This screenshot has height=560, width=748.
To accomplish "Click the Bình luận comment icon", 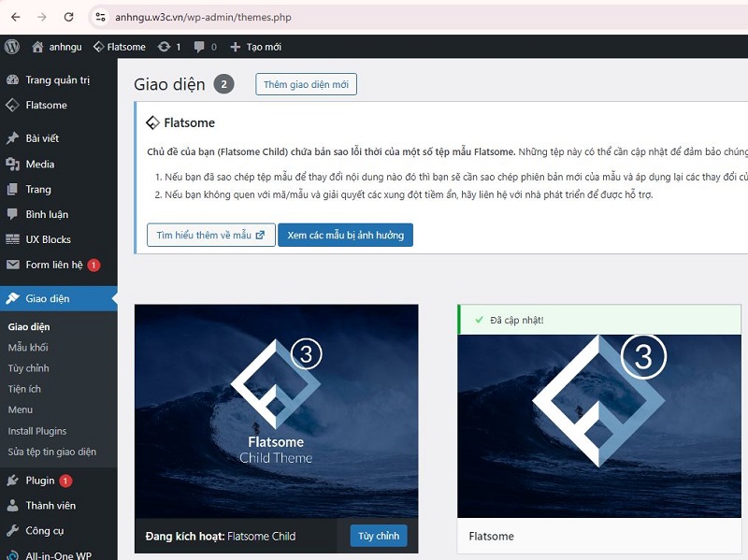I will 12,215.
